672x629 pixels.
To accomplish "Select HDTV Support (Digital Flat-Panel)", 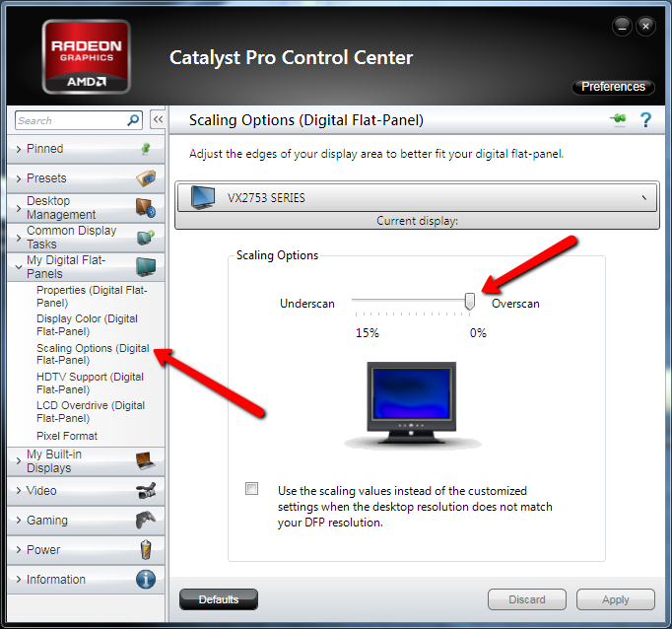I will tap(91, 384).
